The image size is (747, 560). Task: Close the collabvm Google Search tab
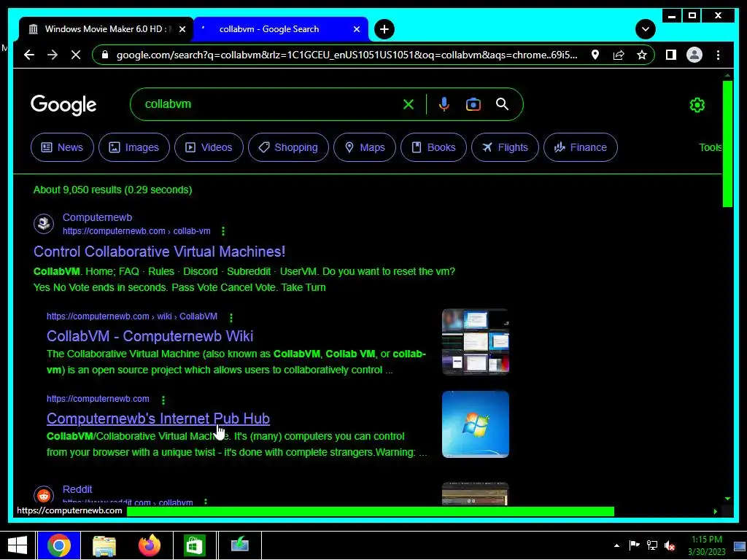click(x=356, y=29)
